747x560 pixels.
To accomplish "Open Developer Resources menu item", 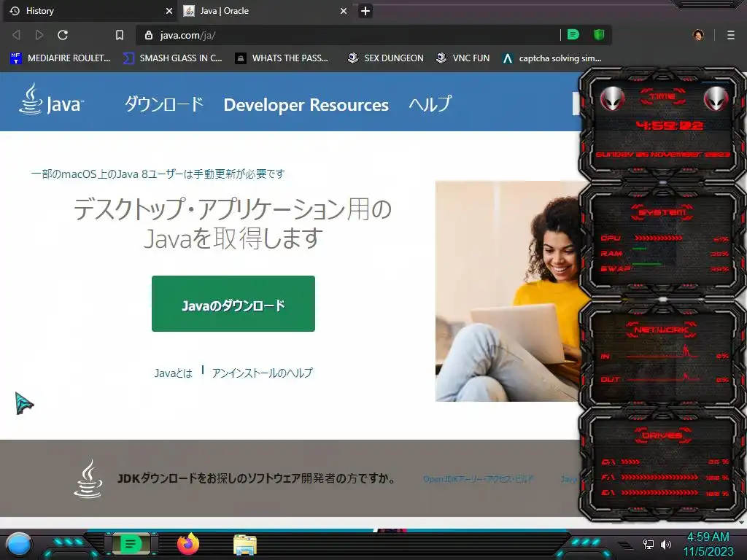I will coord(306,105).
